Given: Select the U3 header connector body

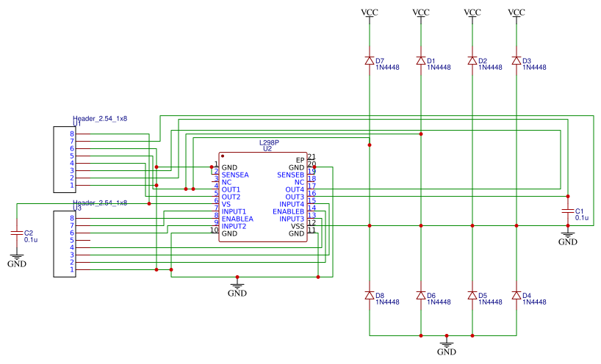Looking at the screenshot, I should click(x=65, y=244).
